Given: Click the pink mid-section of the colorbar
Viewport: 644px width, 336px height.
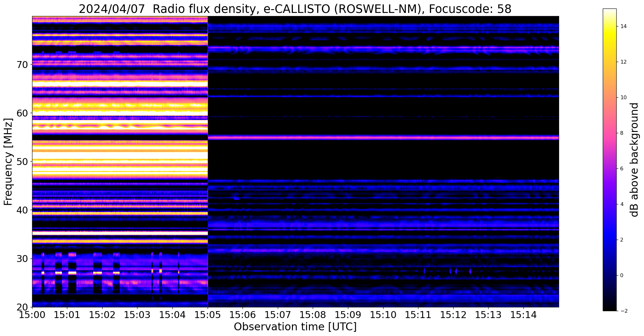Looking at the screenshot, I should pyautogui.click(x=609, y=133).
